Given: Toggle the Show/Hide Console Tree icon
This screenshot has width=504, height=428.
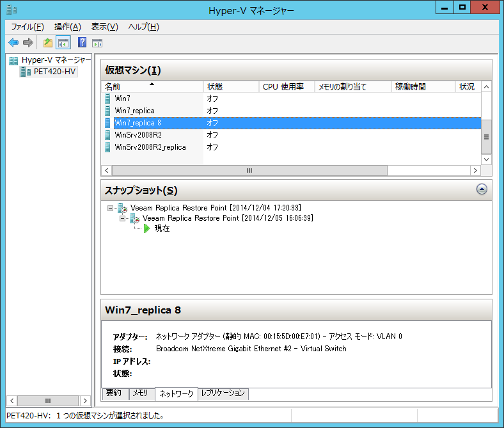Looking at the screenshot, I should 63,42.
